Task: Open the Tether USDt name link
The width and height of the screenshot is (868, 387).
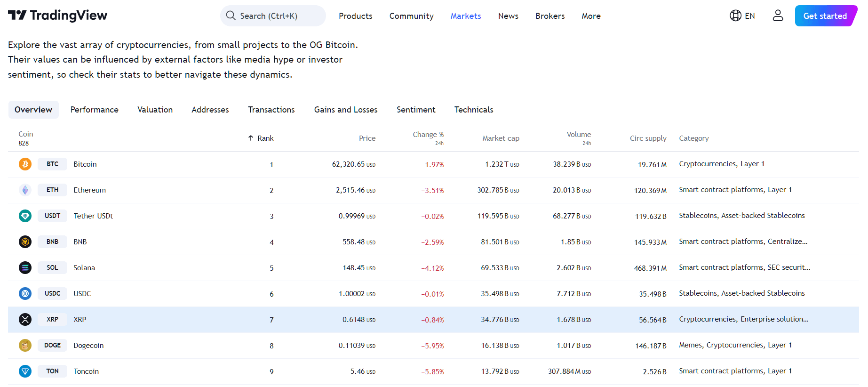Action: pos(93,216)
